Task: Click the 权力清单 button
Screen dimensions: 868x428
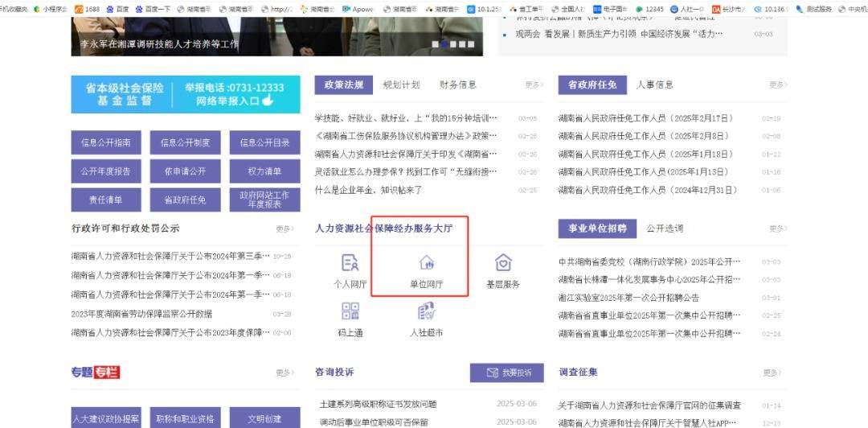Action: (264, 171)
